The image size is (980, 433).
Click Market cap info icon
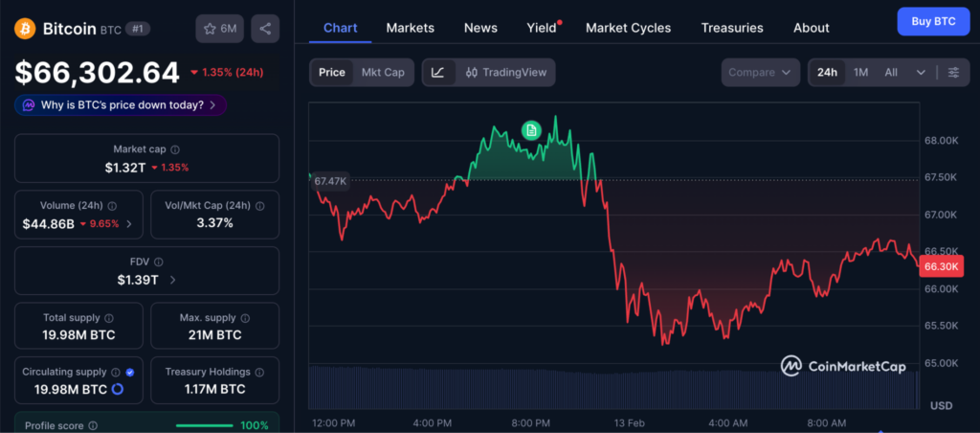pyautogui.click(x=175, y=149)
